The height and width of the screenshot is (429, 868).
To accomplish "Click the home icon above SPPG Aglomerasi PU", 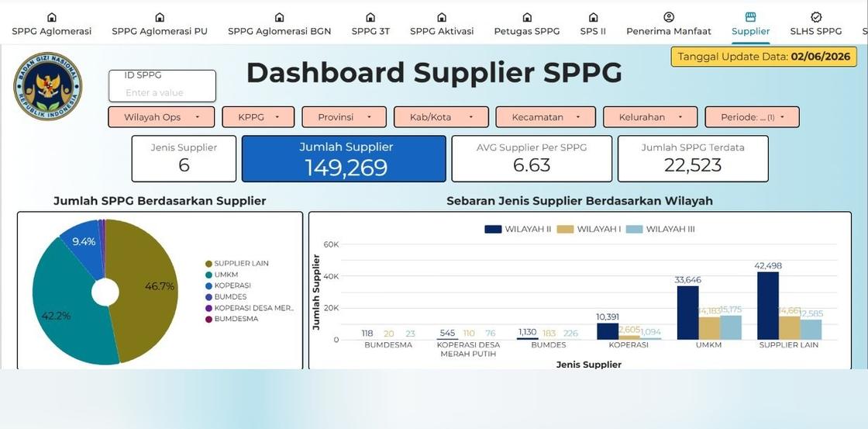I will pyautogui.click(x=160, y=17).
